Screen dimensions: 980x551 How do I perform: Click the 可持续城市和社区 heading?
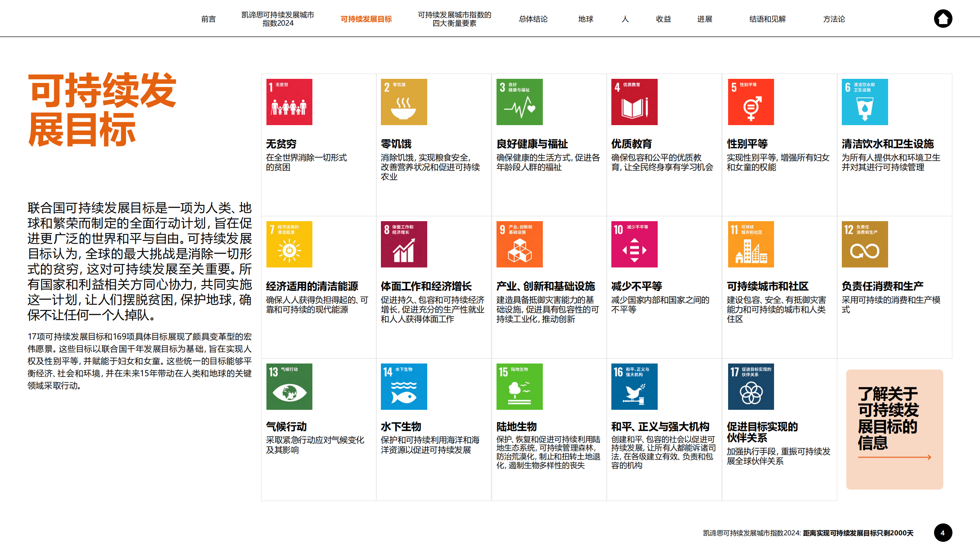point(768,286)
